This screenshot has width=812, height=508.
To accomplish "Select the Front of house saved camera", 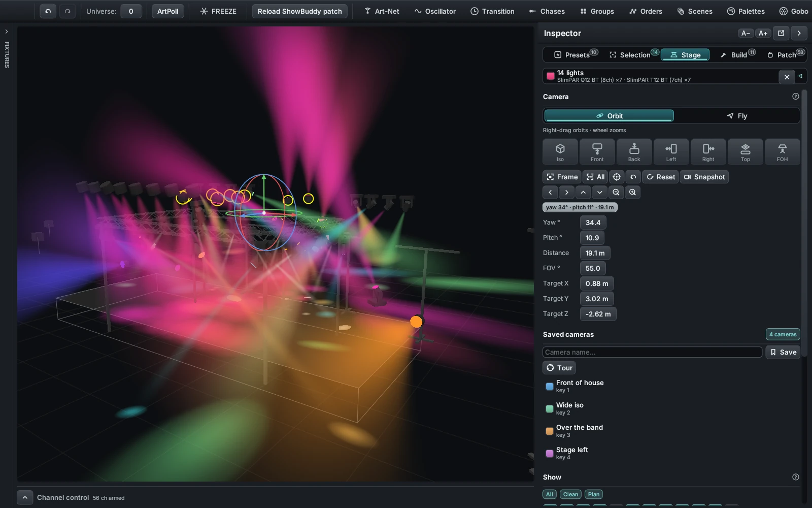I will point(670,386).
